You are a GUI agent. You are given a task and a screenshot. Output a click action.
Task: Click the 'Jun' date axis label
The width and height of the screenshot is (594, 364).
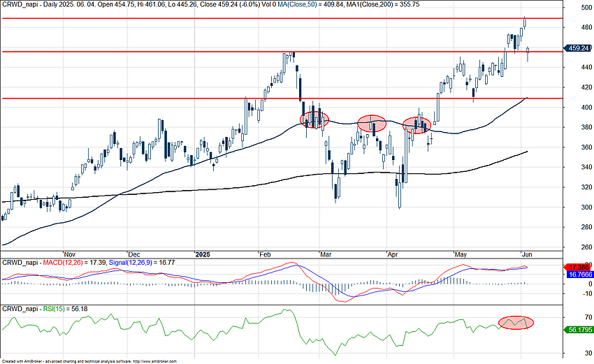coord(527,254)
